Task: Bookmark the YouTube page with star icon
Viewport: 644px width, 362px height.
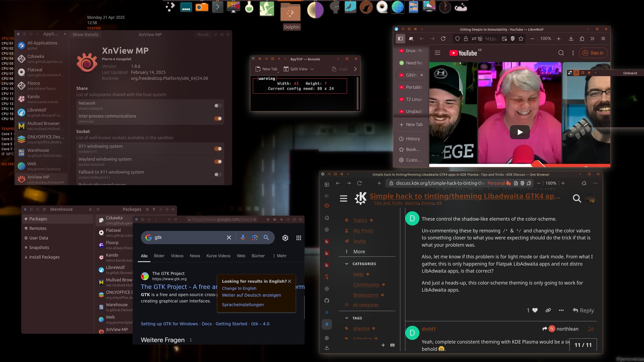Action: (521, 39)
